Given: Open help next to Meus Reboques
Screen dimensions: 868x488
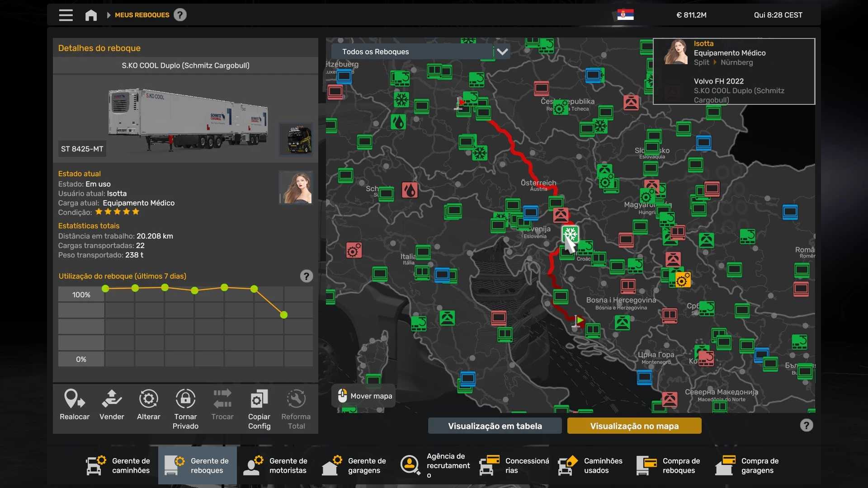Looking at the screenshot, I should [x=180, y=15].
